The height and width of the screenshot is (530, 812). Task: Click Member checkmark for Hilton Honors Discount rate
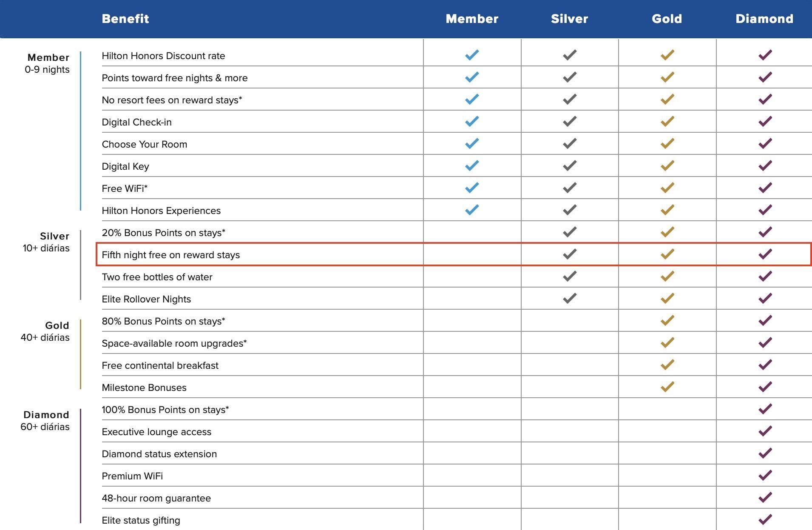(x=472, y=55)
